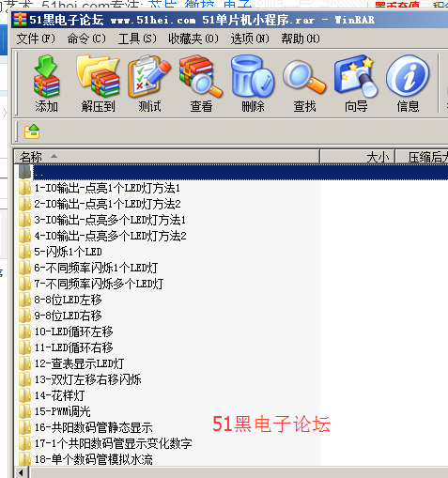Select folder 6-不同频率闪烁1个LED灯
The image size is (448, 478).
point(96,268)
